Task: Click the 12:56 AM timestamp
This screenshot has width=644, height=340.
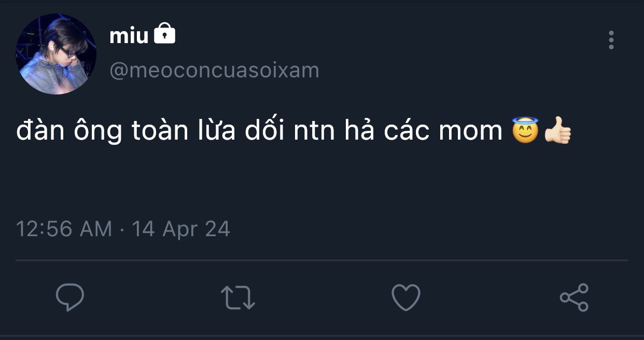Action: click(64, 229)
